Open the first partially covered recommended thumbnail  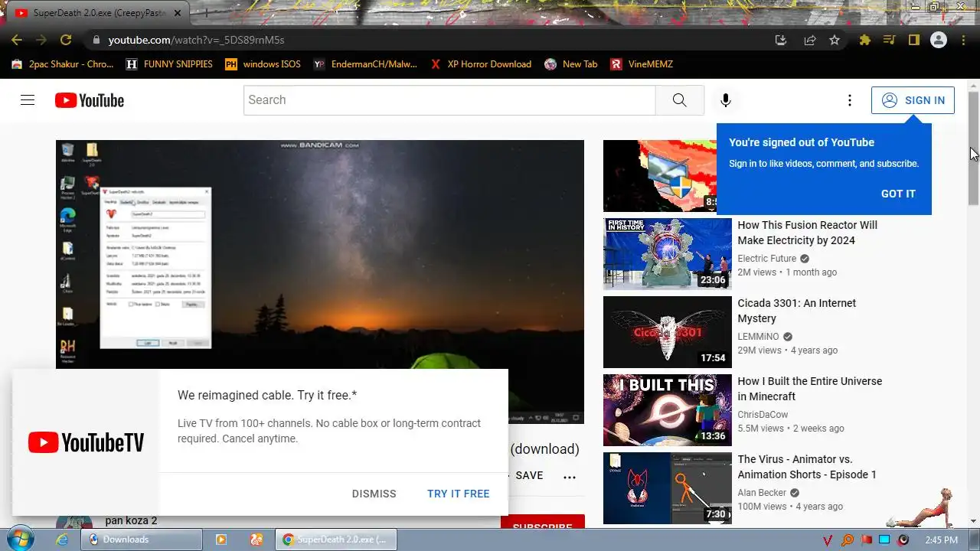[x=660, y=176]
